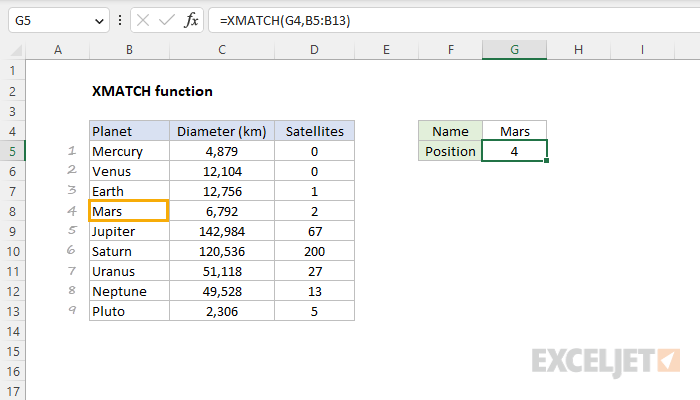700x400 pixels.
Task: Click the three-dot handle beside the Name Box
Action: [120, 21]
